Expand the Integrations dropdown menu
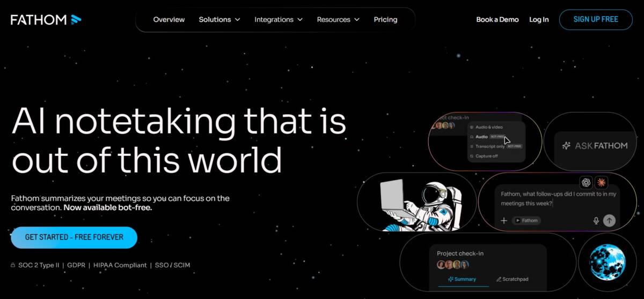644x299 pixels. click(279, 19)
